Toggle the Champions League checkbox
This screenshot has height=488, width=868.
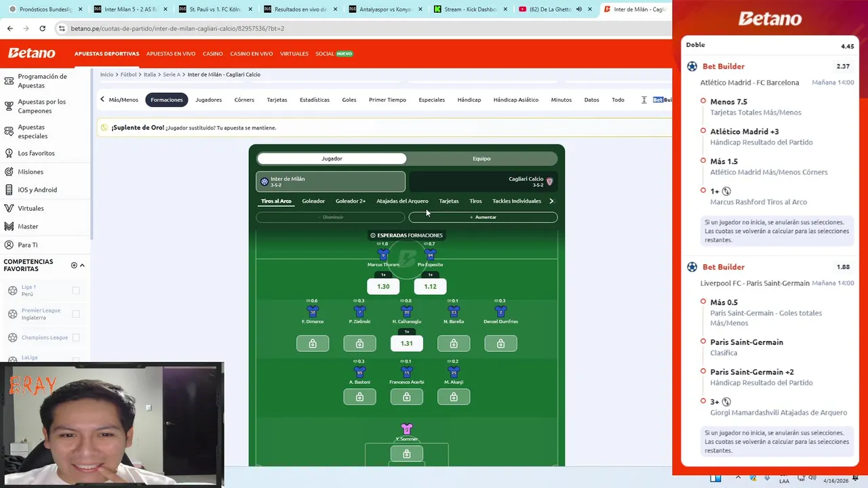pos(76,338)
